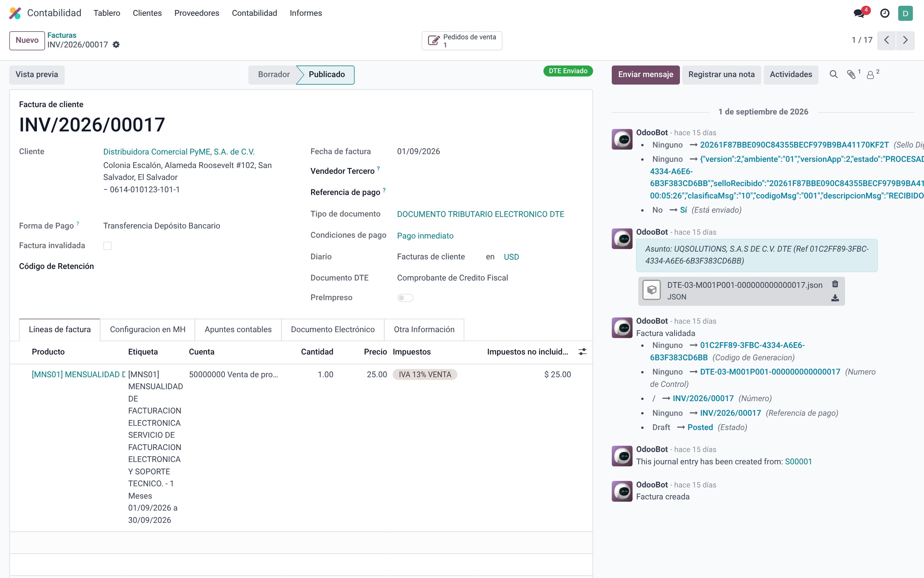Open the Proveedores menu
The image size is (924, 578).
coord(197,13)
